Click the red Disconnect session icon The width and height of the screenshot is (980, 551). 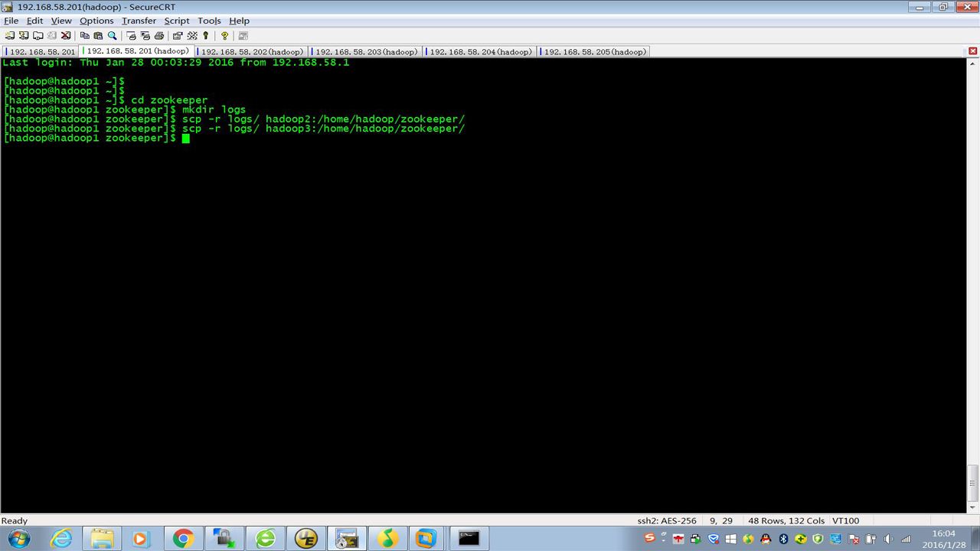click(x=66, y=35)
